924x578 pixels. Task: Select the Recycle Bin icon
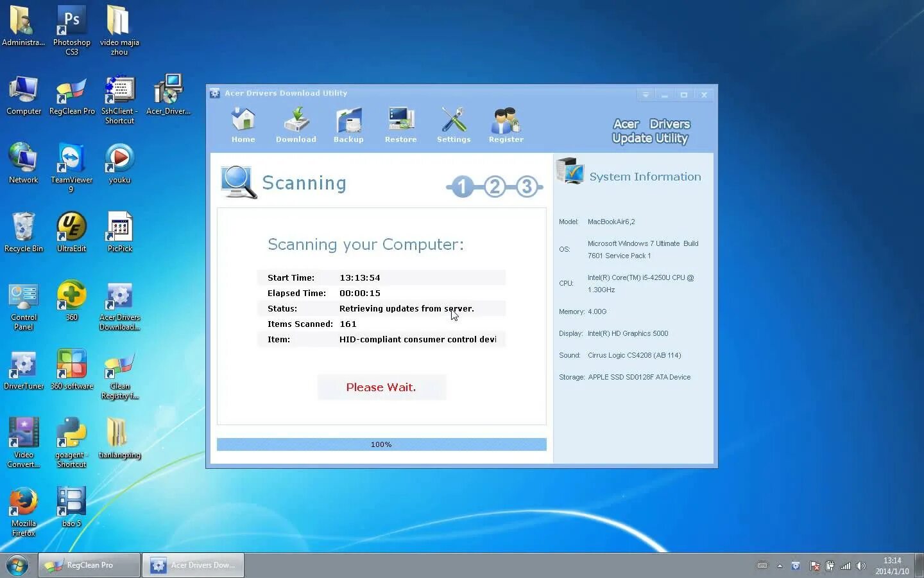tap(24, 232)
